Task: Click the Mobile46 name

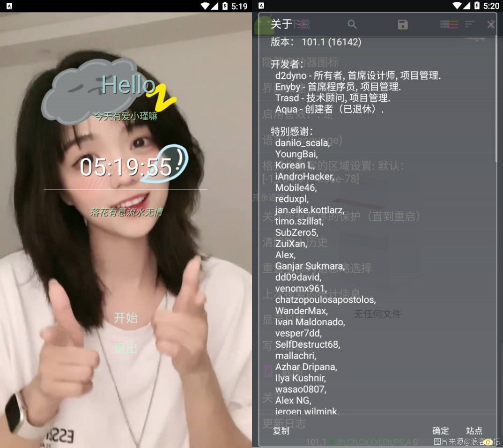Action: (x=296, y=188)
